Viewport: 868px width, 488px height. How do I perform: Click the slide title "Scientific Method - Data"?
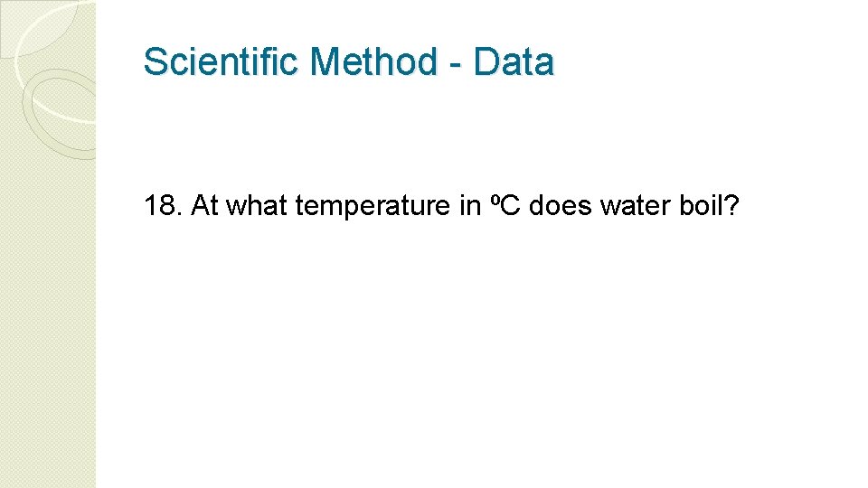tap(348, 61)
